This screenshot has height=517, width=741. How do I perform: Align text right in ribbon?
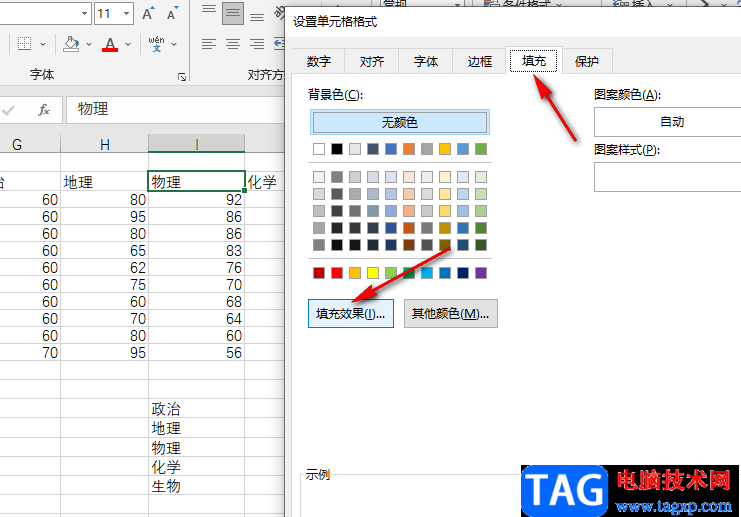[257, 44]
